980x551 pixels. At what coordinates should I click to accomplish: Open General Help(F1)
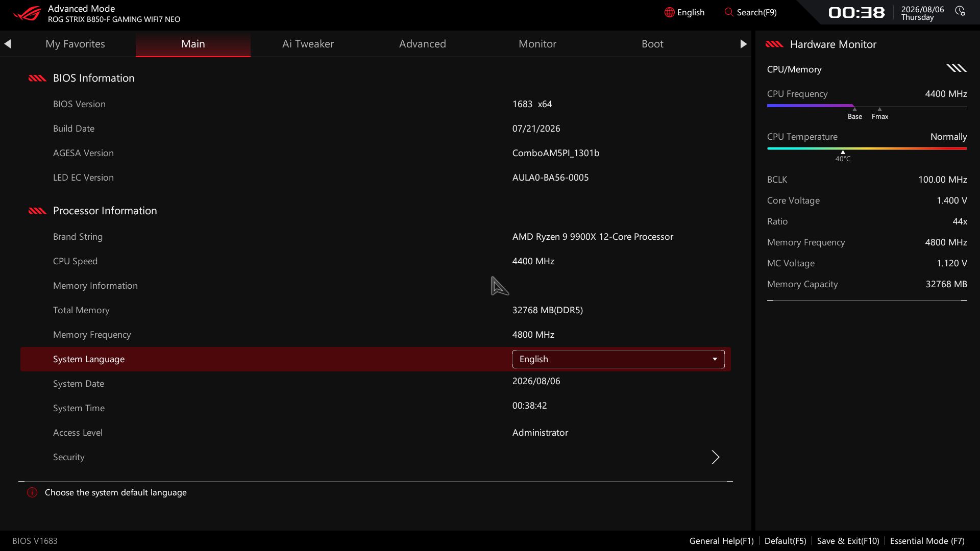(x=721, y=541)
